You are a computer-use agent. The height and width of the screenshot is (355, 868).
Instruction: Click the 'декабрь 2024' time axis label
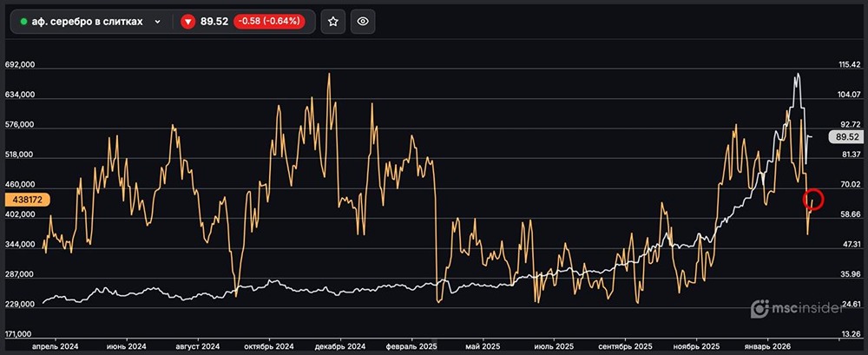[340, 346]
